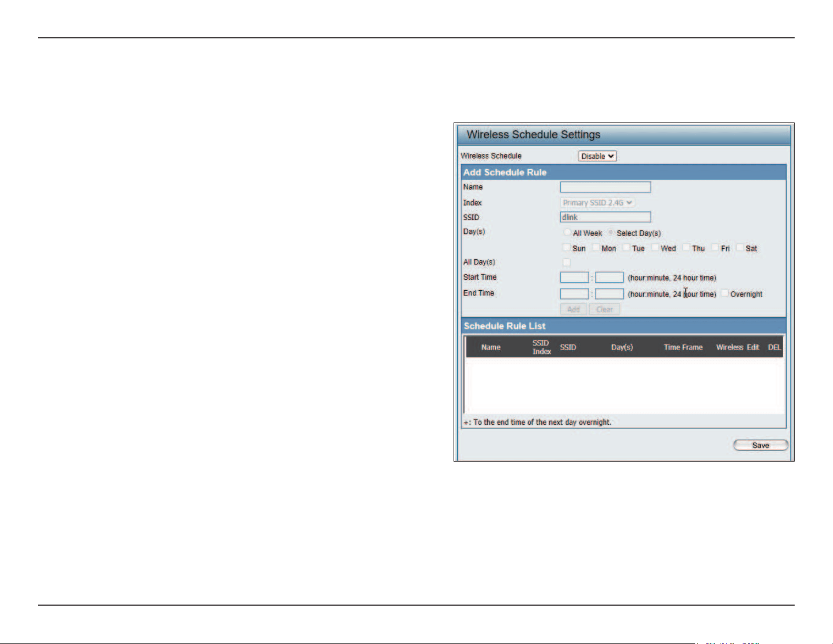
Task: Click the Add Schedule Rule section heading
Action: tap(505, 172)
